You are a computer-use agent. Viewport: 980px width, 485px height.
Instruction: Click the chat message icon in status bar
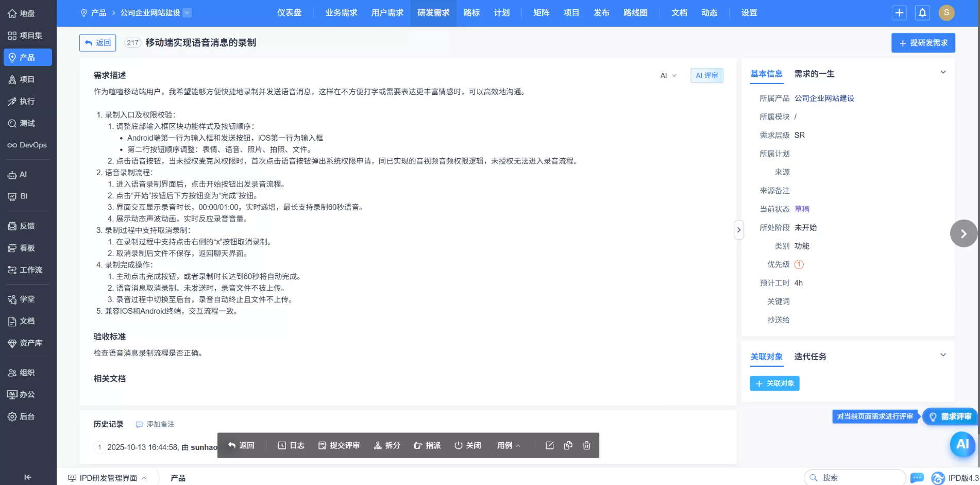coord(917,478)
